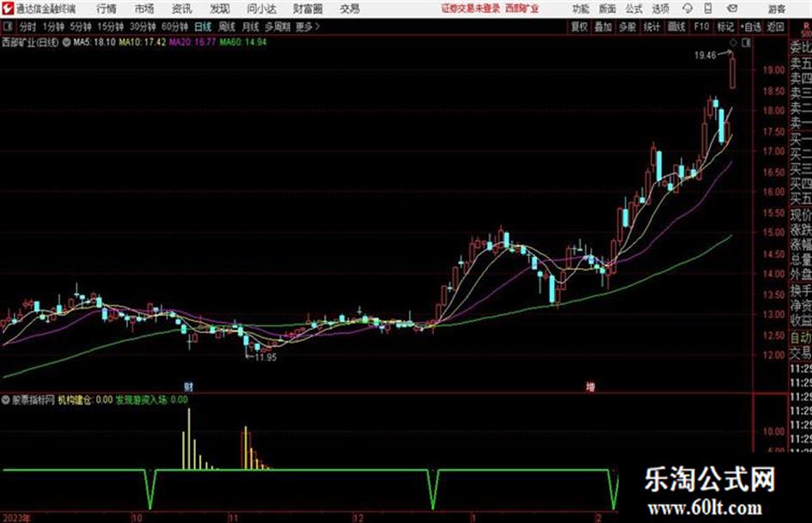Click the 统计 toolbar button

[652, 27]
